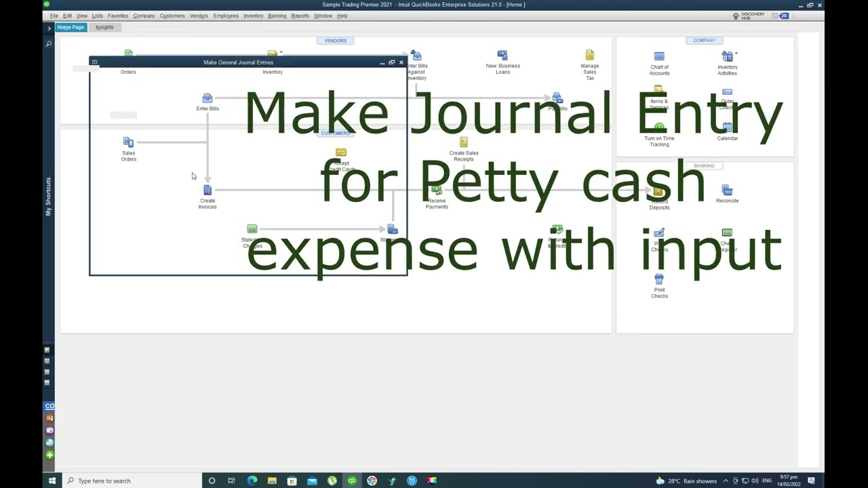Open notification center on taskbar
Screen dimensions: 868x488
tap(811, 481)
